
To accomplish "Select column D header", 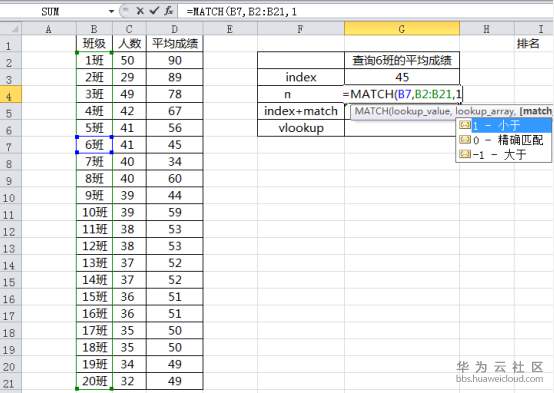I will point(175,29).
